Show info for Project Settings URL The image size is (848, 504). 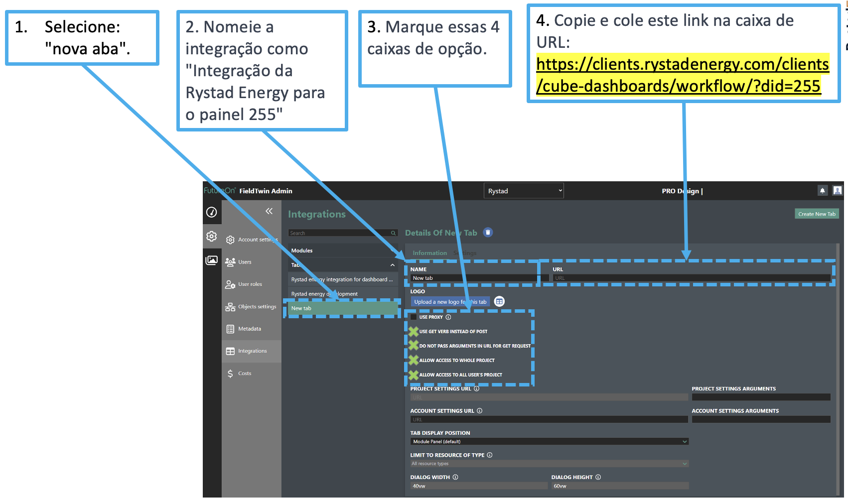coord(477,388)
